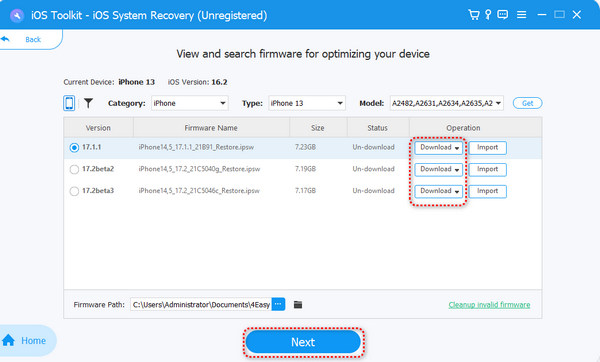Click the Firmware Path input field
600x362 pixels.
click(201, 305)
